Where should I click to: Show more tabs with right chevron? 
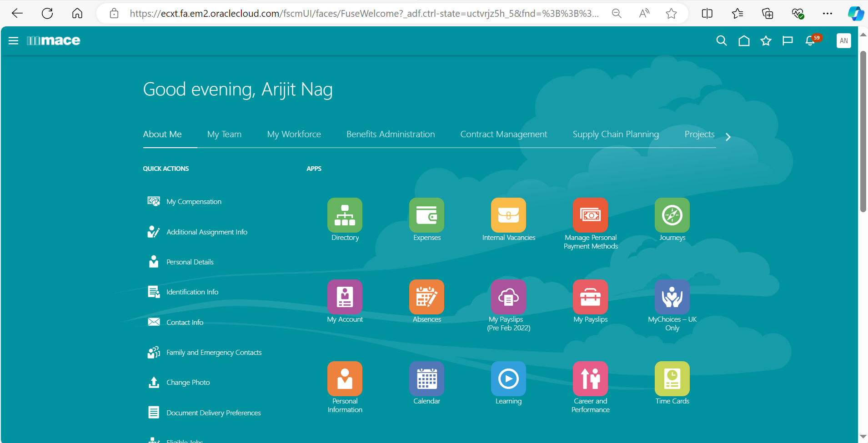(728, 137)
